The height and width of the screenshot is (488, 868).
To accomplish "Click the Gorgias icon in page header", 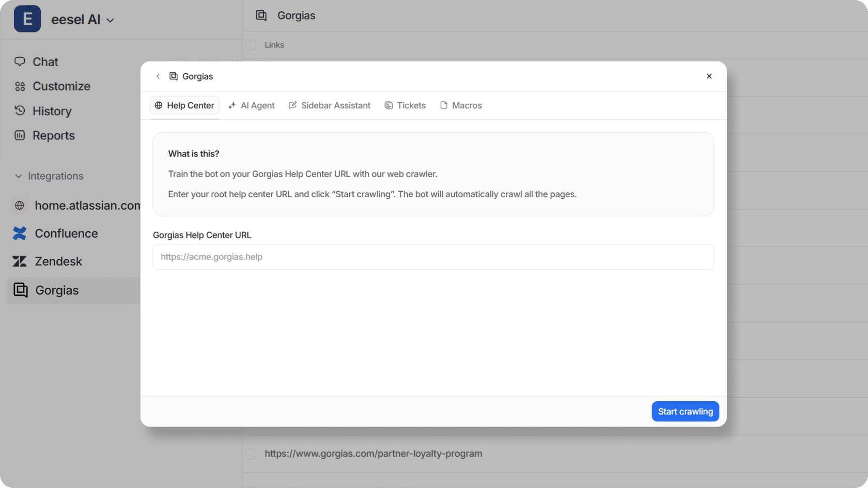I will pos(261,15).
